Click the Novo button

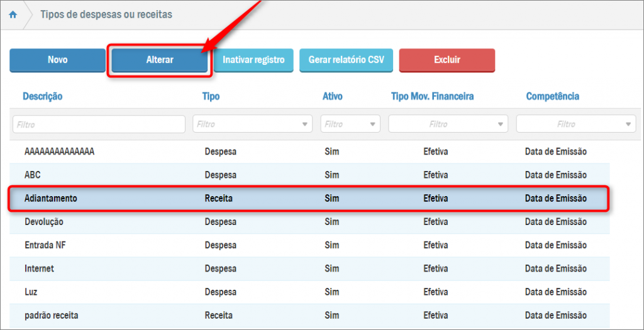[x=57, y=60]
